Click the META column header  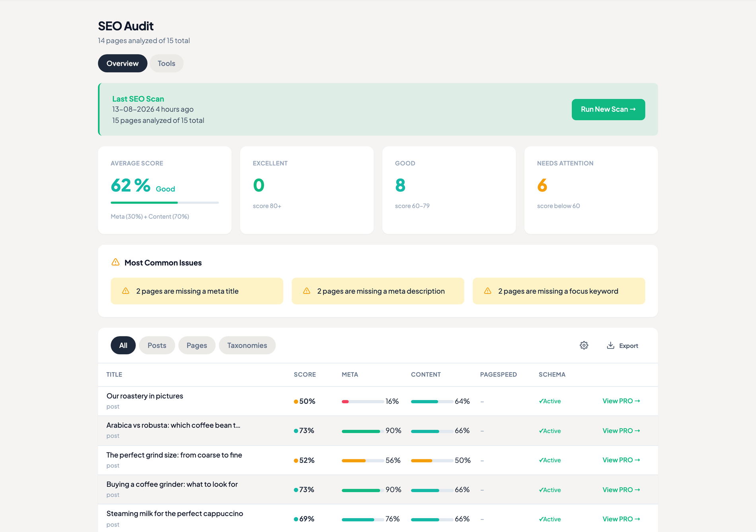[350, 375]
